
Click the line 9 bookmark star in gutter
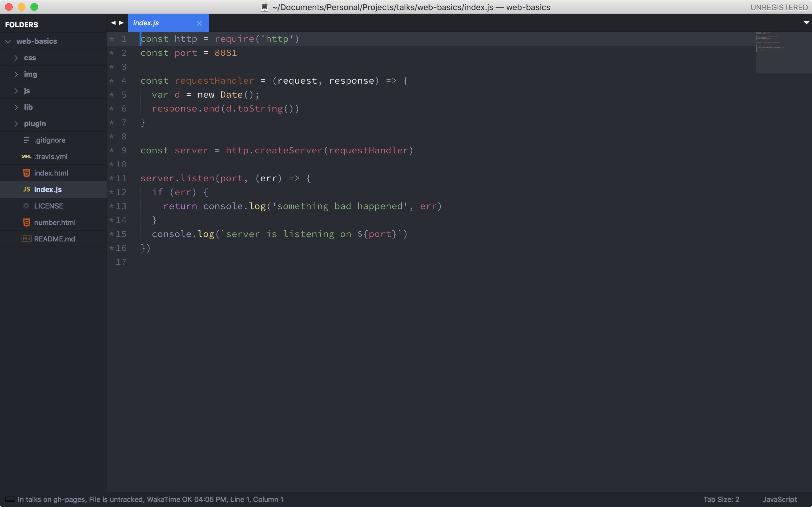tap(112, 150)
